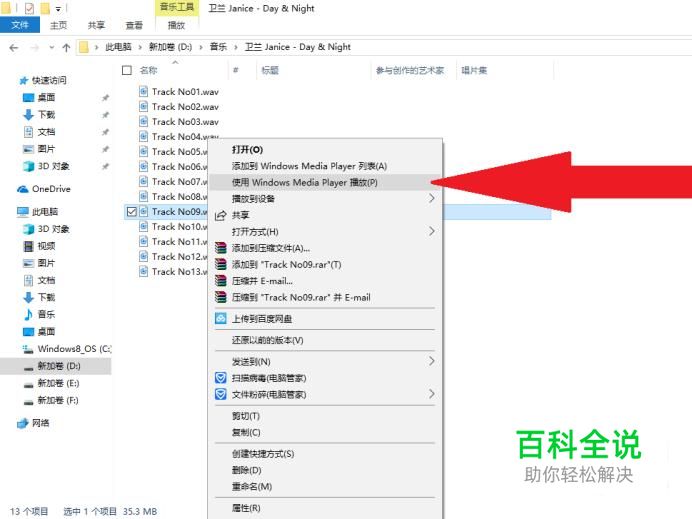Choose 扫描病毒(电脑管家) option

coord(325,378)
